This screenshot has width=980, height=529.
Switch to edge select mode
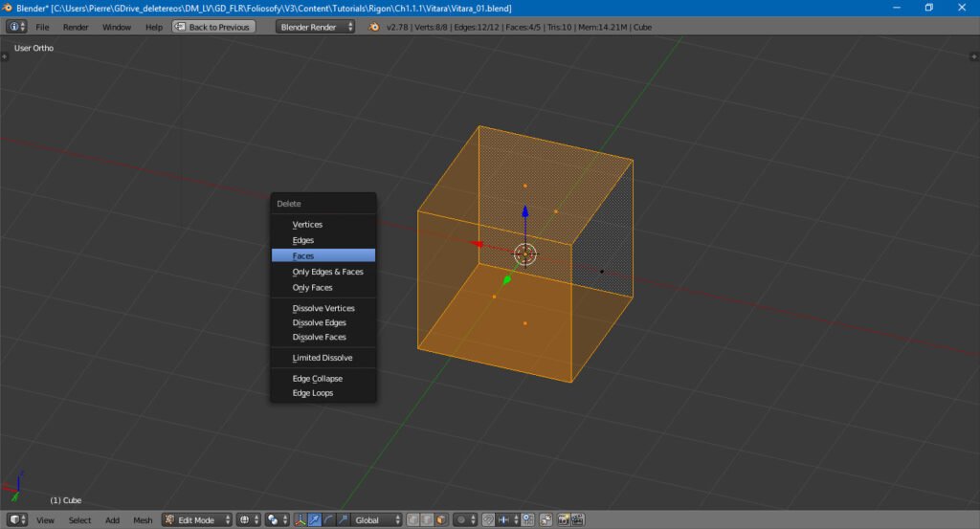pyautogui.click(x=428, y=519)
